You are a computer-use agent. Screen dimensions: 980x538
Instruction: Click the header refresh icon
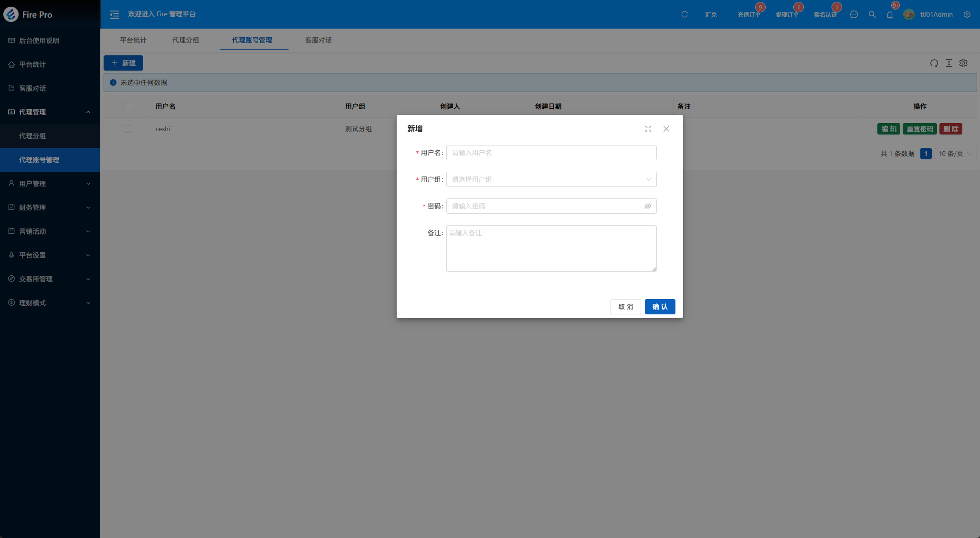(684, 15)
